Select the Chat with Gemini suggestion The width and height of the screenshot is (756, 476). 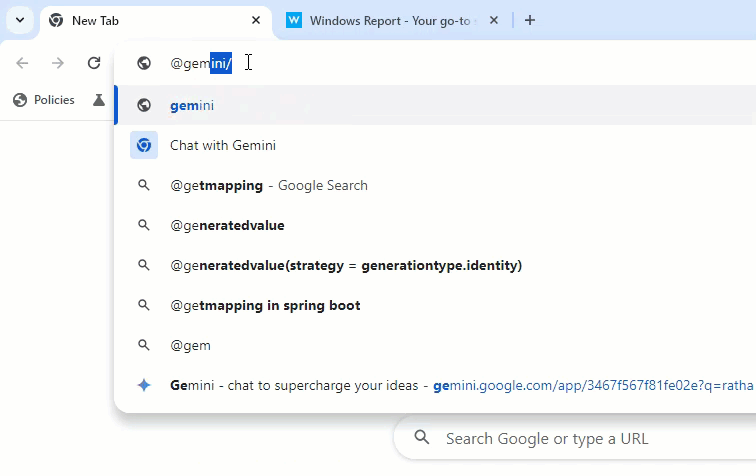pyautogui.click(x=437, y=145)
